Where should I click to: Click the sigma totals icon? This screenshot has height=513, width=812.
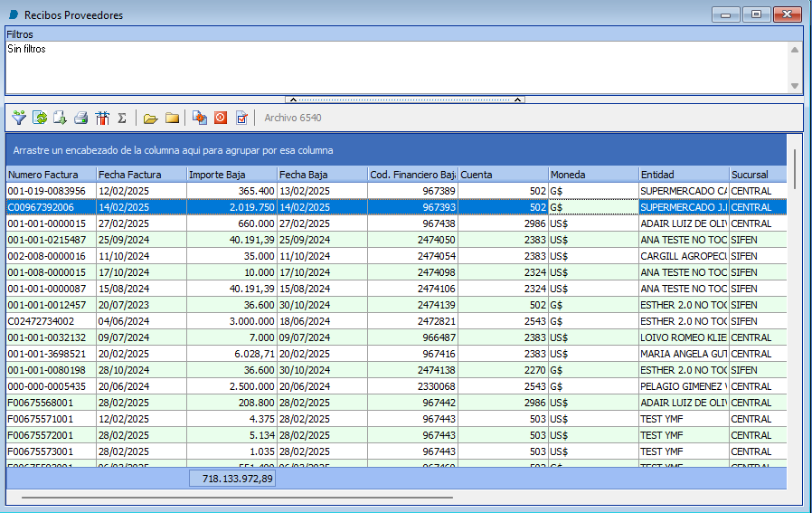pyautogui.click(x=122, y=119)
